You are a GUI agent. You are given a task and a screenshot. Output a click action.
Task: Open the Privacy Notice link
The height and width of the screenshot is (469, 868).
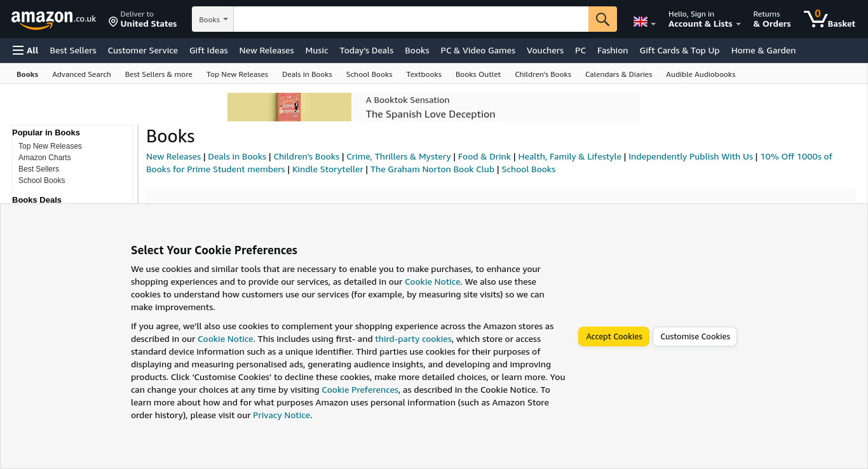[x=281, y=415]
